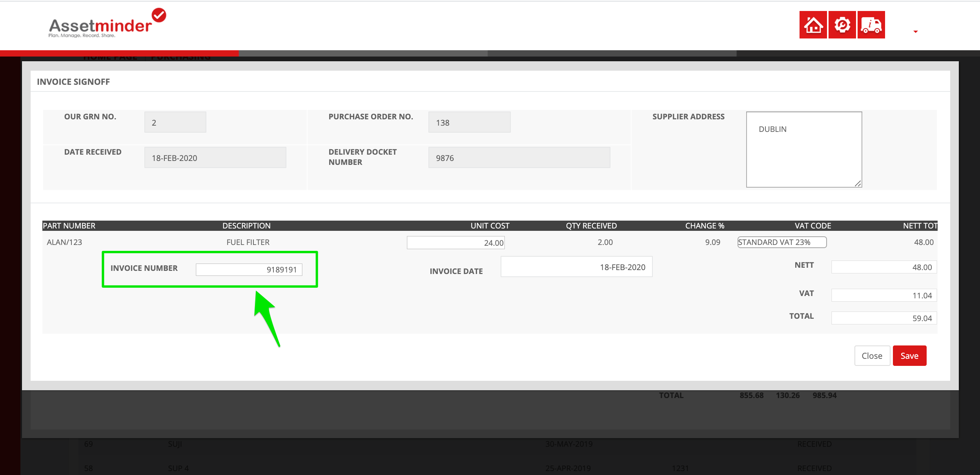
Task: Click the Invoice Number field
Action: point(249,270)
